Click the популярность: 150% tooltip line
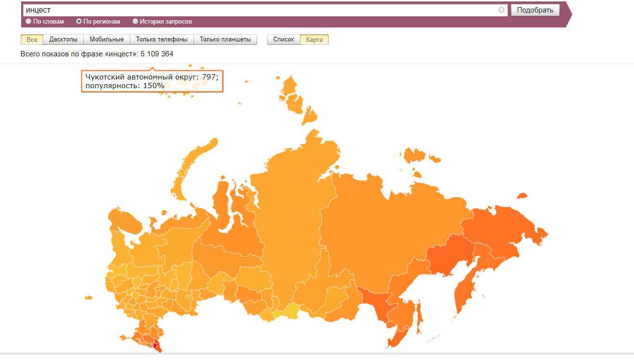This screenshot has width=634, height=364. [x=125, y=86]
